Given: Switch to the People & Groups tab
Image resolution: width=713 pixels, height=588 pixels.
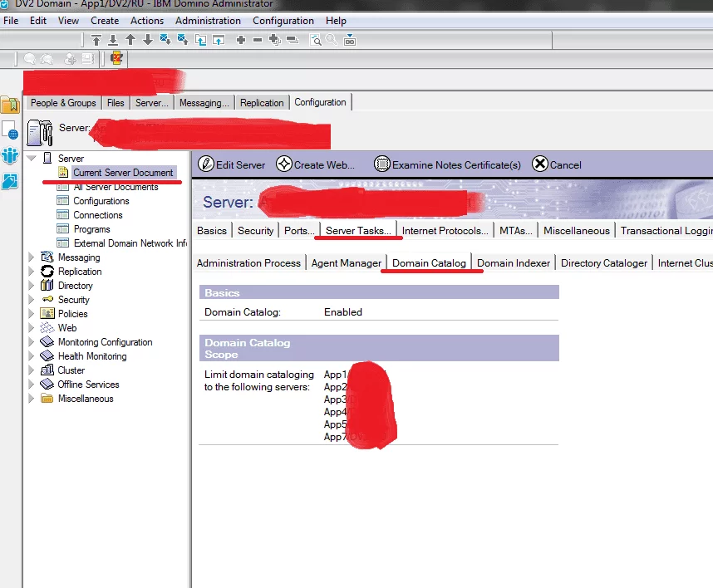Looking at the screenshot, I should pos(63,103).
